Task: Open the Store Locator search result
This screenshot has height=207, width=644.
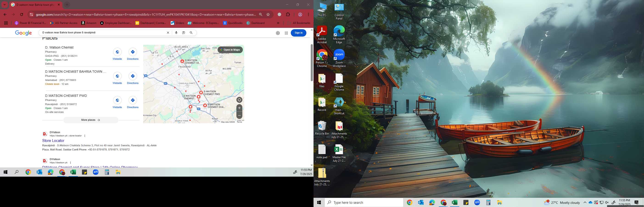Action: tap(53, 141)
